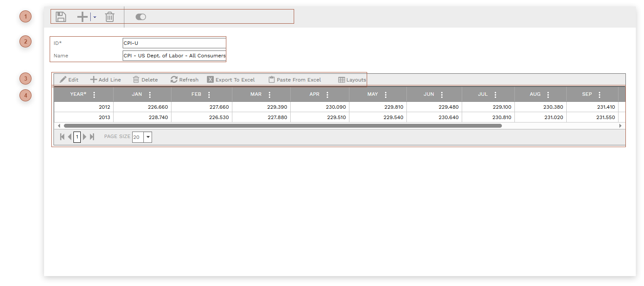Refresh the grid data
Image resolution: width=644 pixels, height=286 pixels.
click(x=184, y=80)
